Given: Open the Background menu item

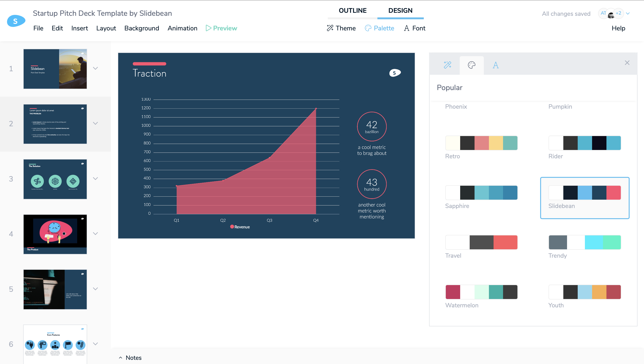Looking at the screenshot, I should pyautogui.click(x=142, y=28).
